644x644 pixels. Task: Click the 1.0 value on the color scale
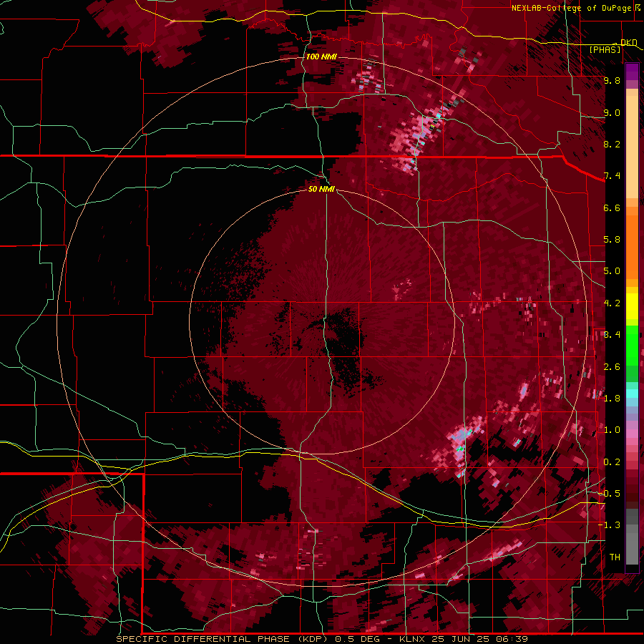[x=612, y=430]
